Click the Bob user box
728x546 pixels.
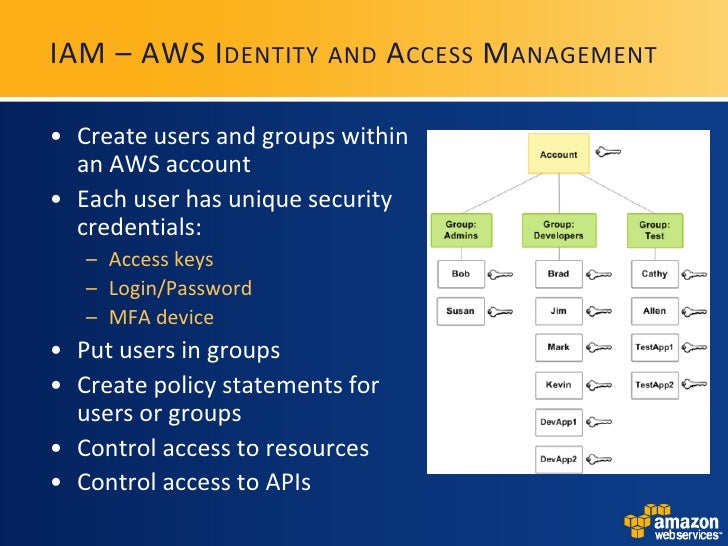pyautogui.click(x=461, y=274)
